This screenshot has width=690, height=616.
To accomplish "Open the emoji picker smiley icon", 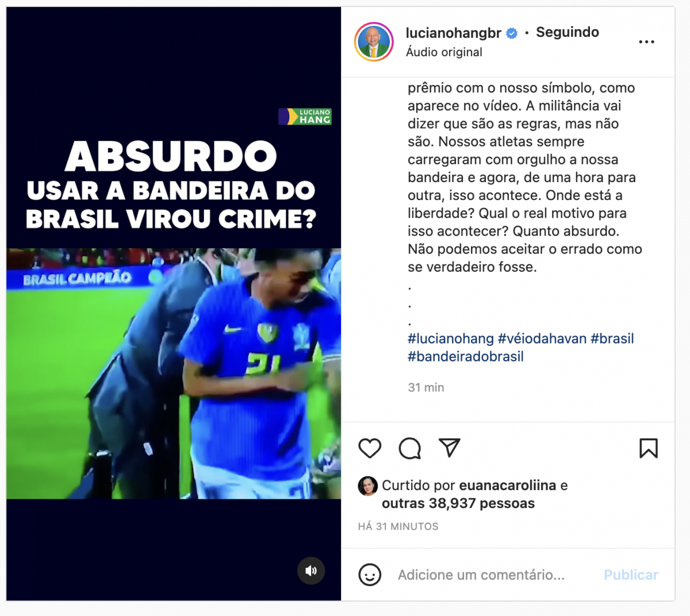I will tap(370, 575).
